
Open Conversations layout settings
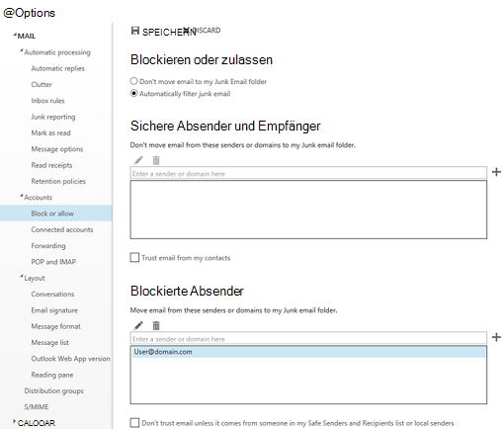pyautogui.click(x=52, y=295)
